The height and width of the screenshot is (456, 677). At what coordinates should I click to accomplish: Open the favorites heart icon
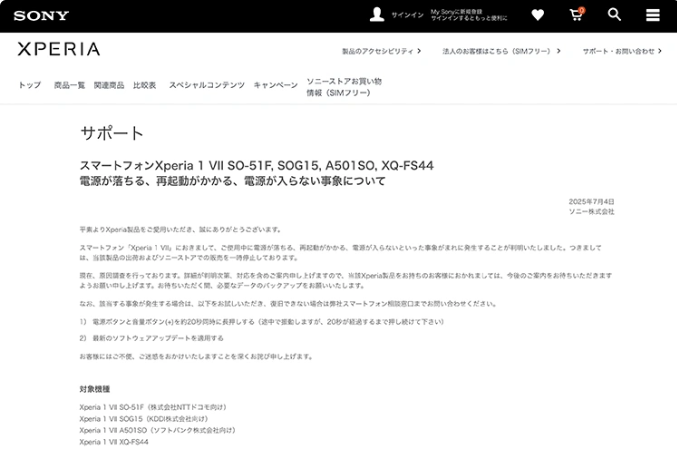(538, 15)
